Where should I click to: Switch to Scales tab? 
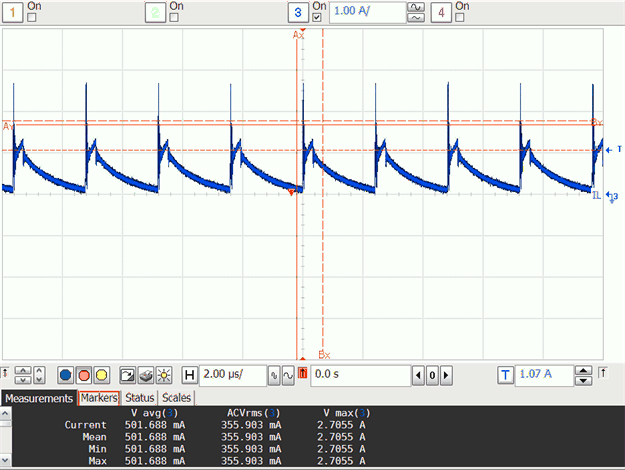[x=176, y=398]
